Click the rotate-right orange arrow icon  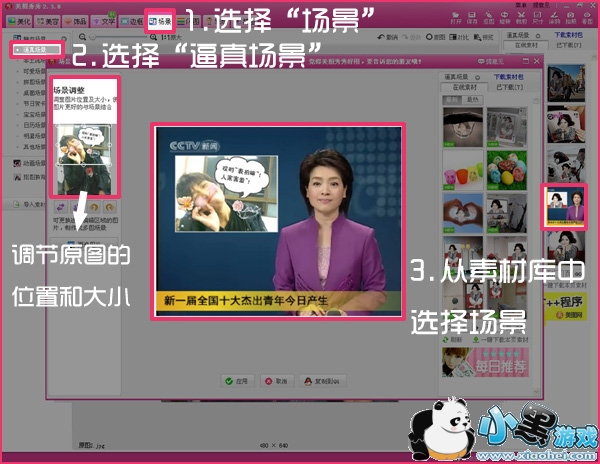pyautogui.click(x=110, y=207)
